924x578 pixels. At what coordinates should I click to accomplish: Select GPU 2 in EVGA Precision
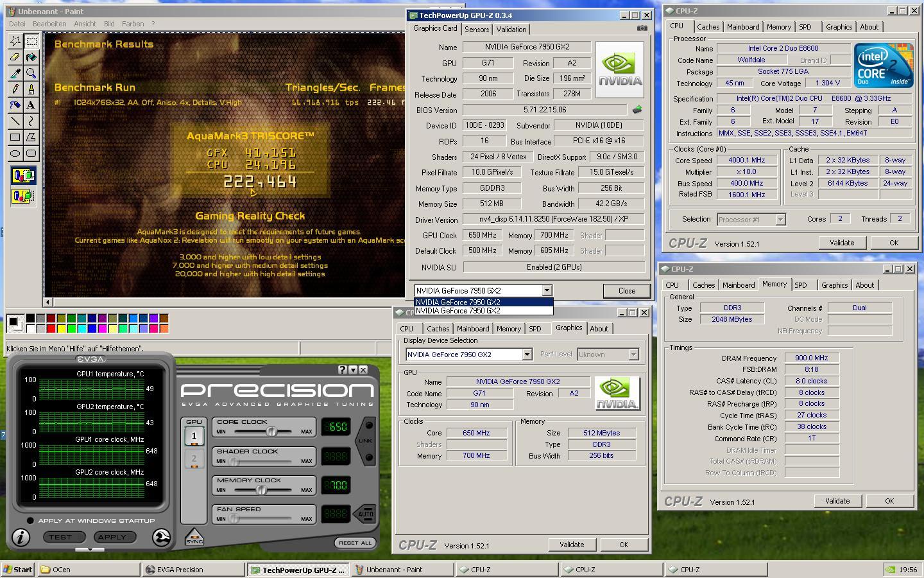(x=194, y=459)
